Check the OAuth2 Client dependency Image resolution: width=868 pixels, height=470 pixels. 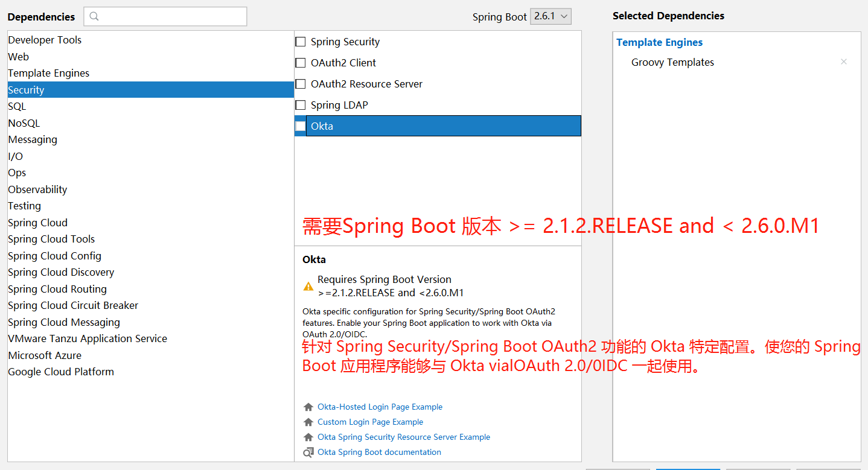pos(301,63)
